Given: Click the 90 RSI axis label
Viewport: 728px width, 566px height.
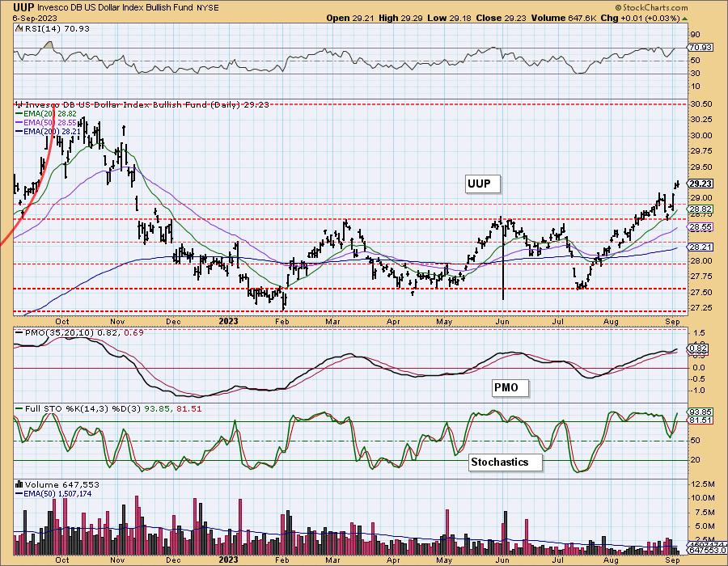Looking at the screenshot, I should coord(695,34).
